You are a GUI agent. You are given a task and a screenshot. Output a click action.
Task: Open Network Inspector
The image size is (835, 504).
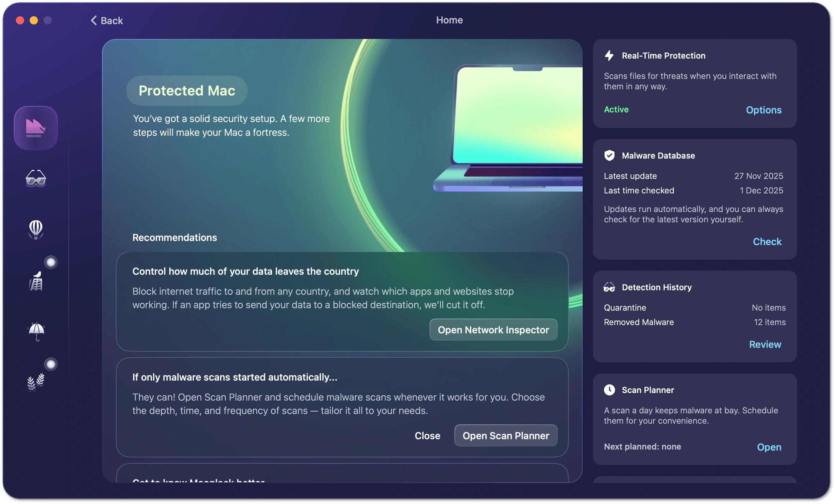[x=493, y=330]
